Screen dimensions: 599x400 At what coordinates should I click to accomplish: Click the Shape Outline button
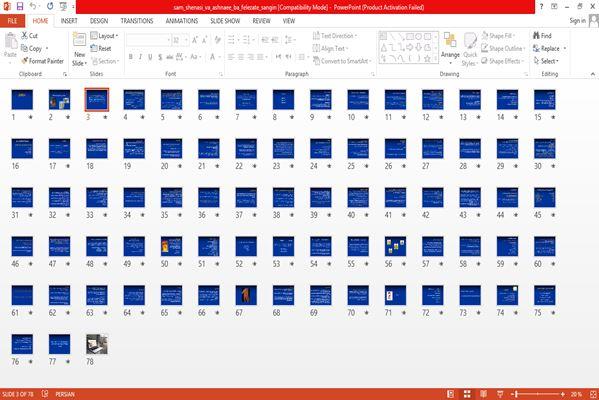503,48
